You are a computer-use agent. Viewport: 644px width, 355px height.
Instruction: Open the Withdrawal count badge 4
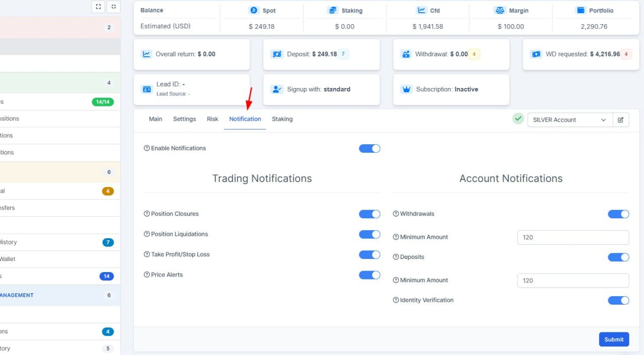pyautogui.click(x=474, y=54)
